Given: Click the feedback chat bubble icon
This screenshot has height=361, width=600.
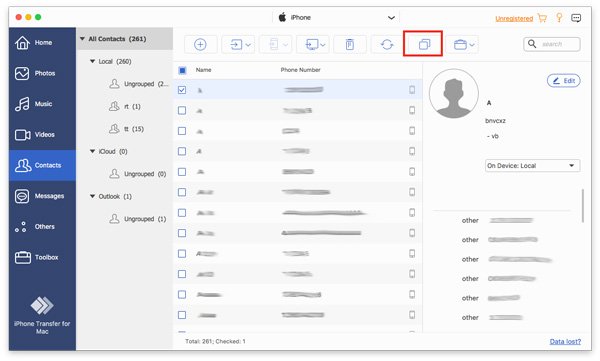Looking at the screenshot, I should (576, 18).
